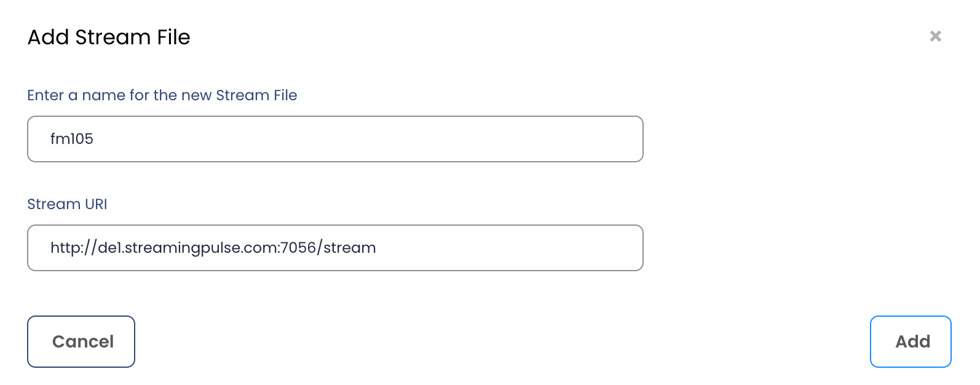Hit the gray X in the dialog corner

pos(935,36)
